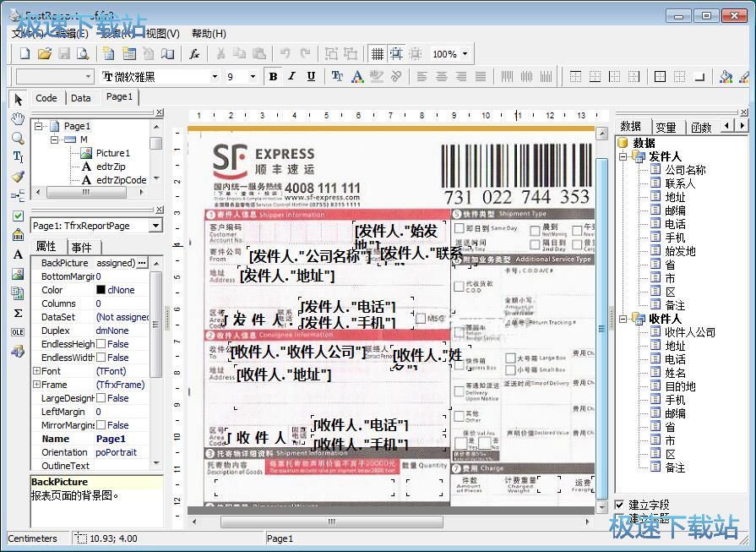Collapse the 收件人 data node
Screen dimensions: 756x552
tap(623, 319)
